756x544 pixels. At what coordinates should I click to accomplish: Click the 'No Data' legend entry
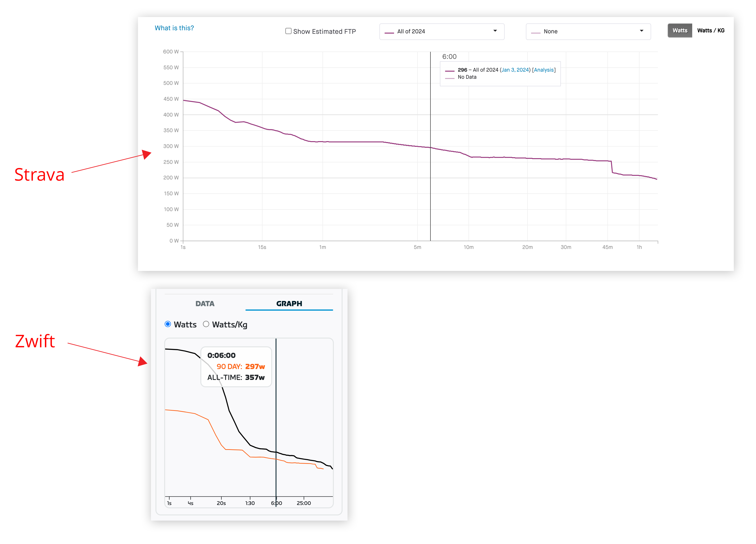pos(467,77)
